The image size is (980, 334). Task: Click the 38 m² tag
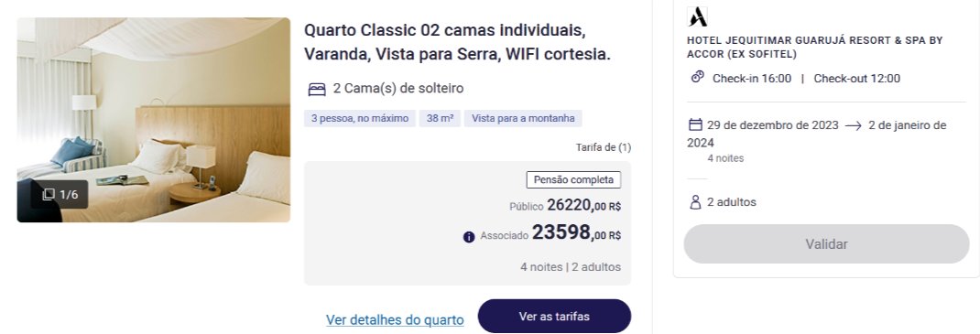(440, 119)
